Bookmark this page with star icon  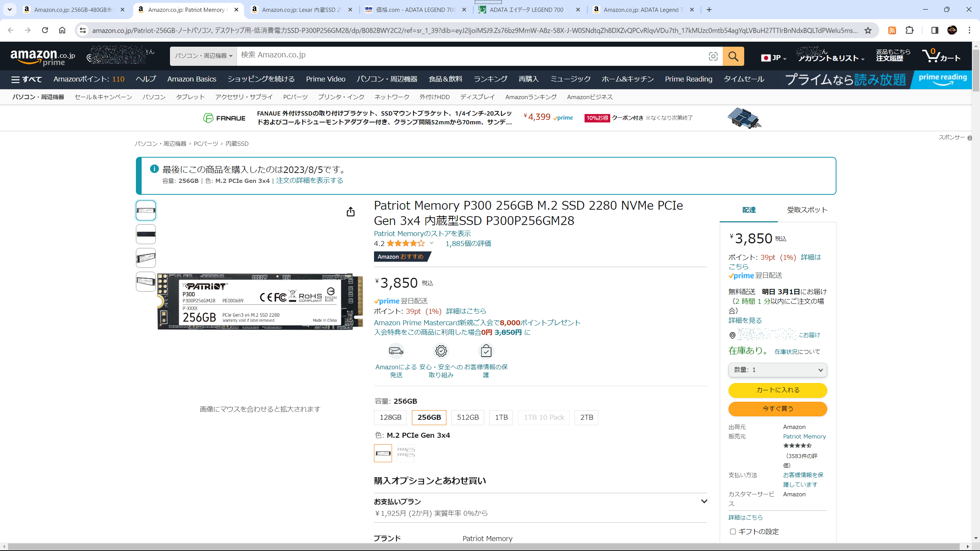pos(868,30)
